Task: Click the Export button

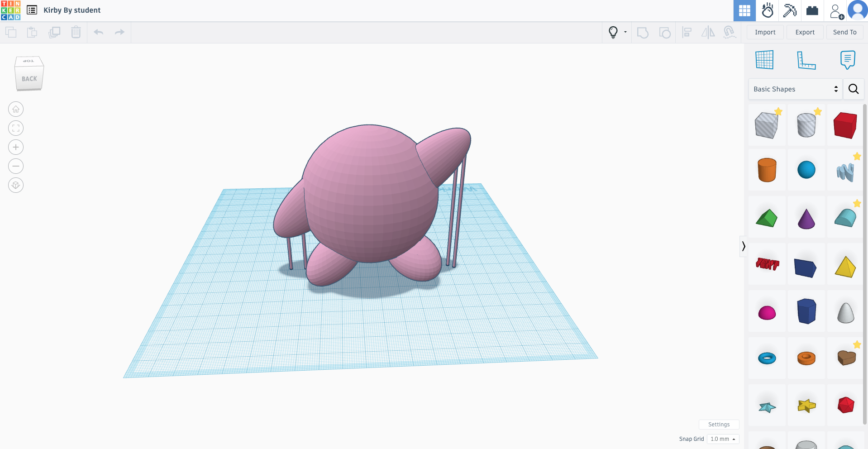Action: pos(805,32)
